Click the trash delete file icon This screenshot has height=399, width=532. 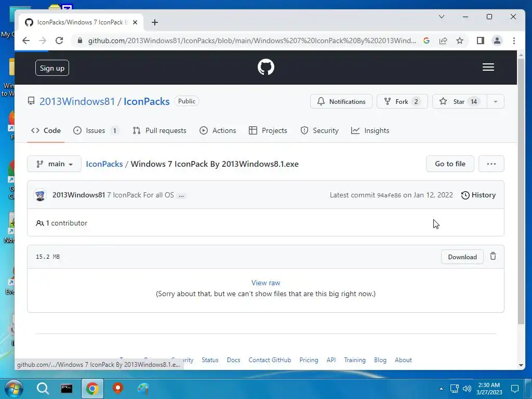click(493, 257)
